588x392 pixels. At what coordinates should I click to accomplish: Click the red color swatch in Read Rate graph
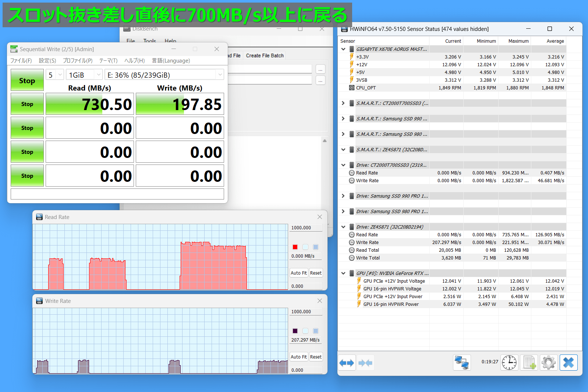[x=295, y=247]
